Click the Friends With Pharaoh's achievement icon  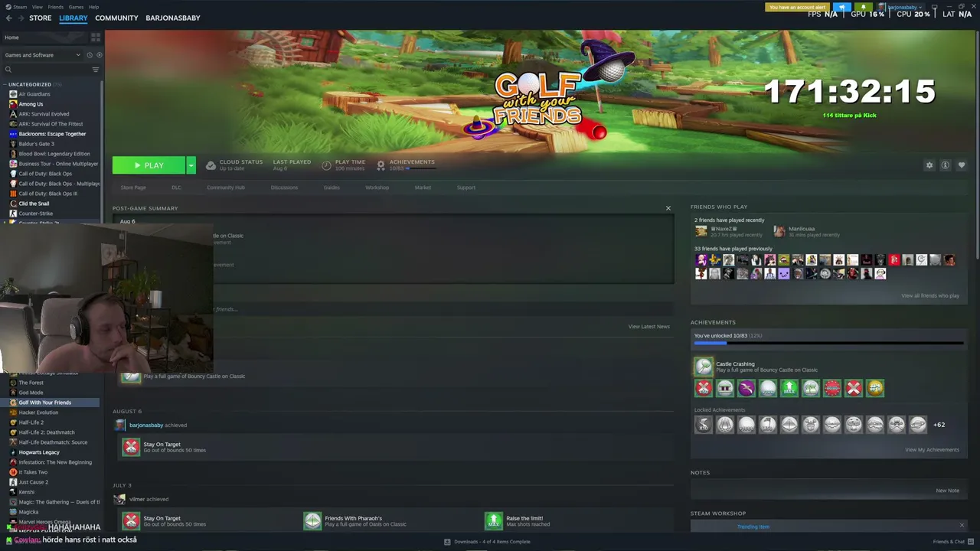click(312, 521)
